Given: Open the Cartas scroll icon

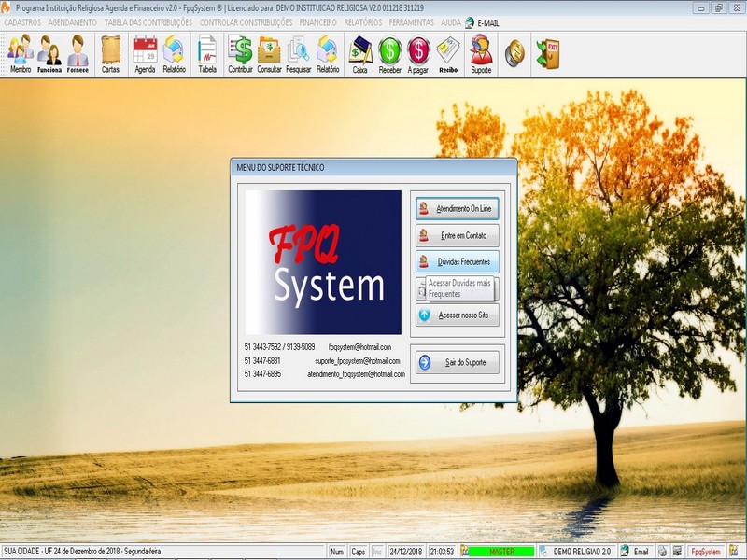Looking at the screenshot, I should [x=110, y=54].
